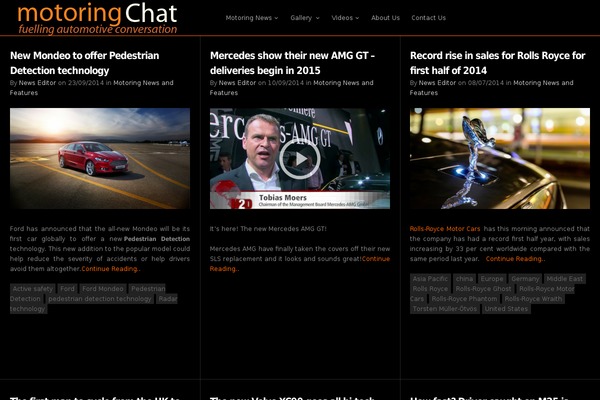Select the Rolls-Royce Phantom tag
600x400 pixels.
coord(464,299)
